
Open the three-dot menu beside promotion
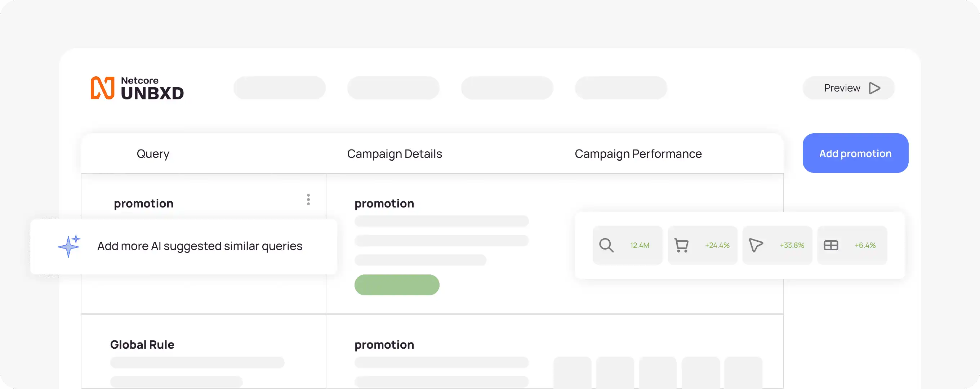(x=308, y=200)
